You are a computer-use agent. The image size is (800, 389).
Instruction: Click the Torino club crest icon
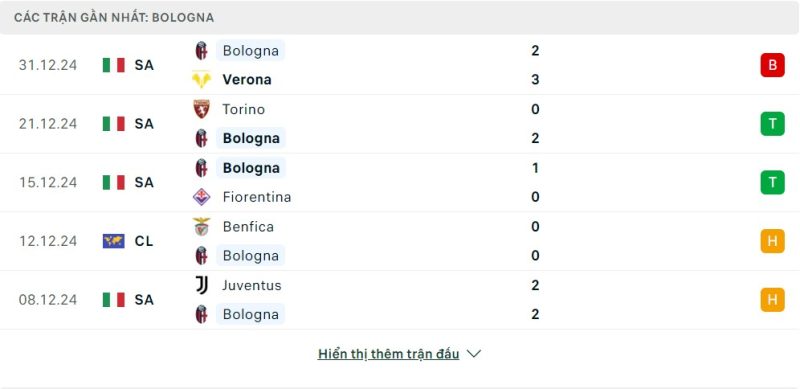202,109
